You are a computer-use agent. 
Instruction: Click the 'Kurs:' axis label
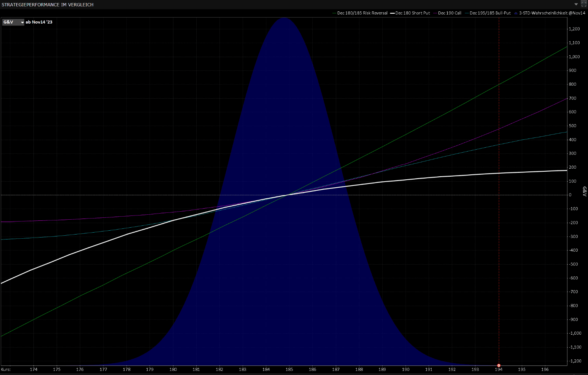[6, 369]
